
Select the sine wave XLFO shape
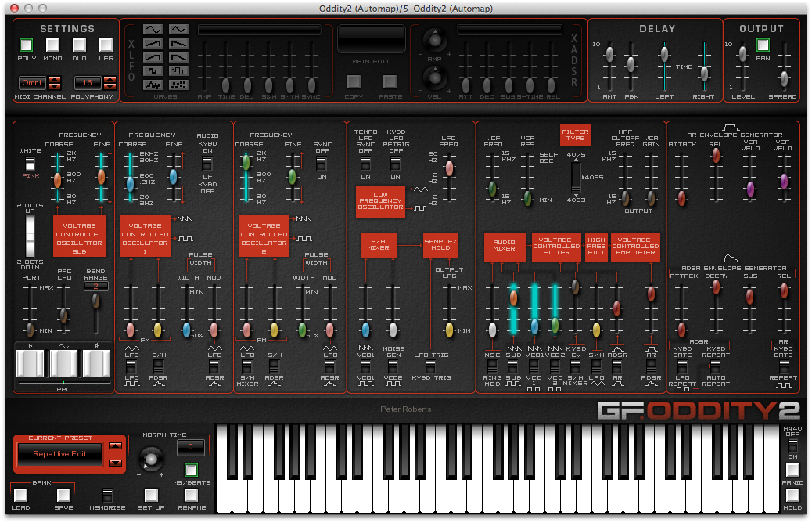(153, 30)
